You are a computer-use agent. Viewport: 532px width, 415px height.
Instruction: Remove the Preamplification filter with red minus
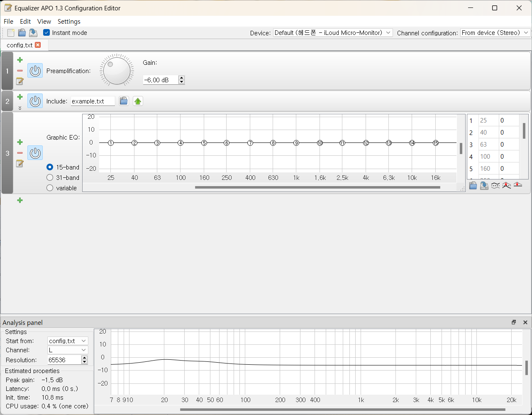pos(20,71)
